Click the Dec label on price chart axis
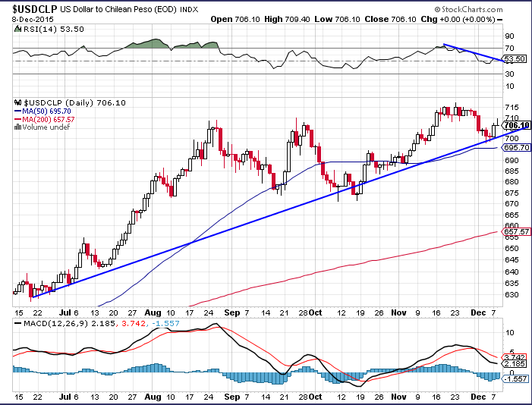This screenshot has width=532, height=405. (x=478, y=312)
